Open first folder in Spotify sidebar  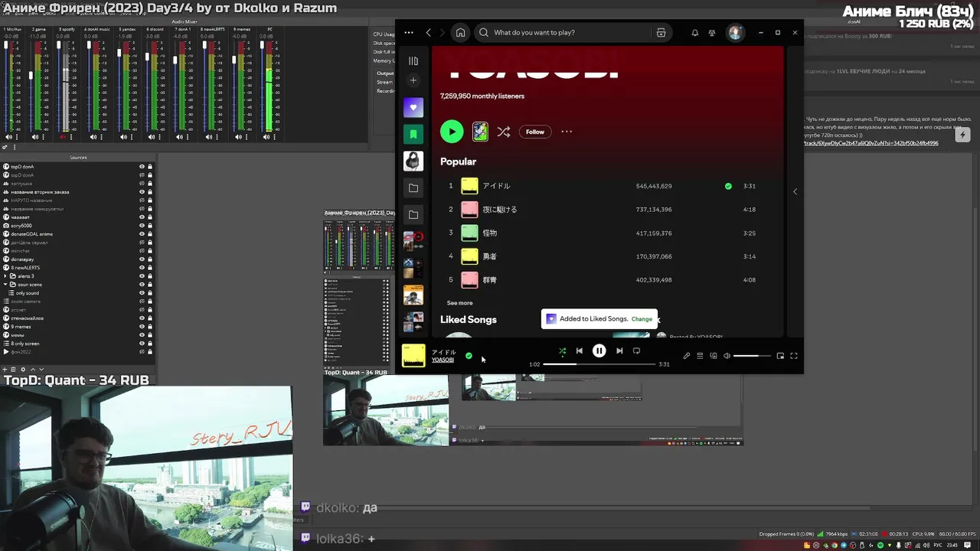[x=413, y=187]
